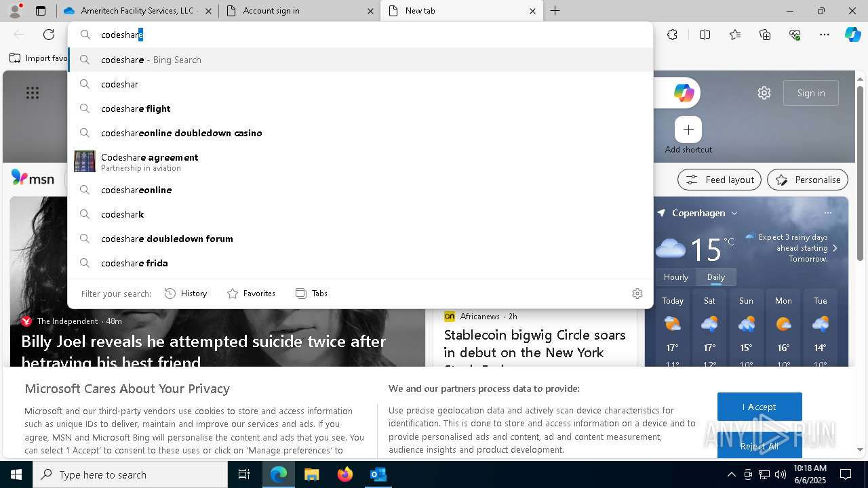Refresh the page with reload icon
The width and height of the screenshot is (868, 488).
(49, 35)
